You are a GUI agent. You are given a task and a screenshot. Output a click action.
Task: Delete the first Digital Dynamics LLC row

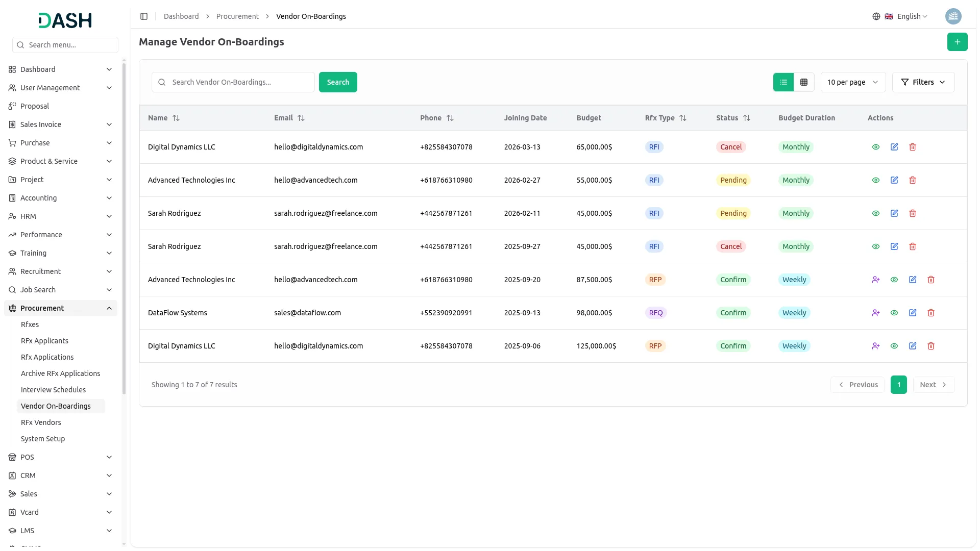[x=913, y=147]
